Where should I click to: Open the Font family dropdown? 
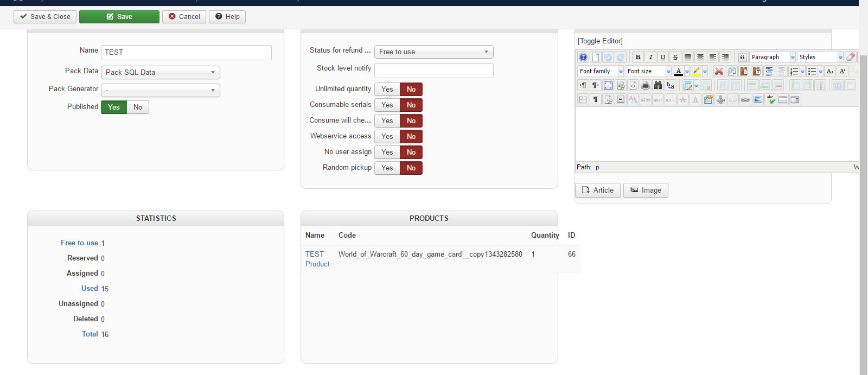601,71
